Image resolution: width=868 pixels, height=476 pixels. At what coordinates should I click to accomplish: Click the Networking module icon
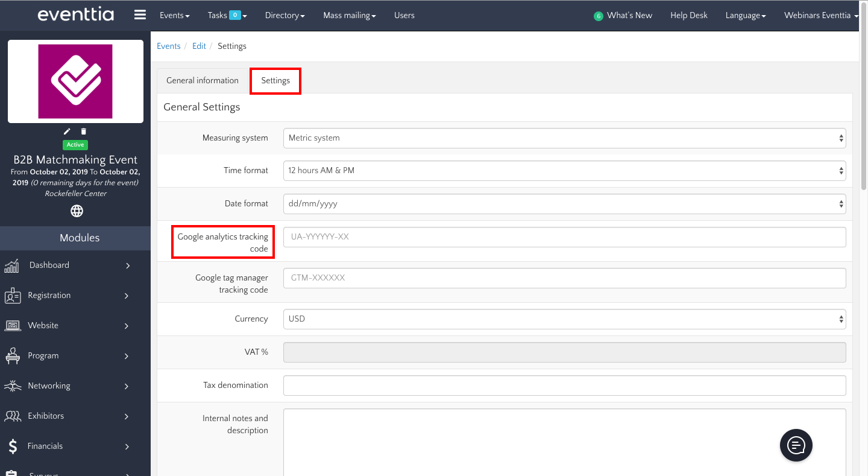tap(13, 386)
